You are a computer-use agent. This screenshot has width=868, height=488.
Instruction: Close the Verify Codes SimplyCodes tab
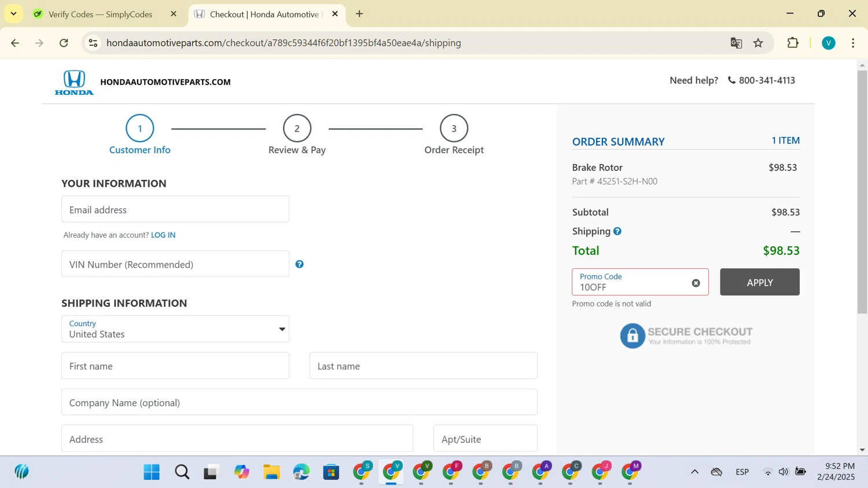coord(174,14)
